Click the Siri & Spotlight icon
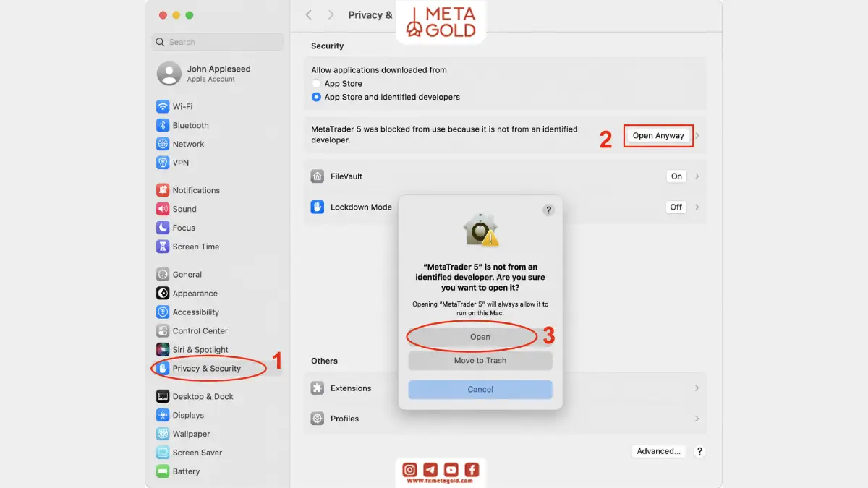This screenshot has height=488, width=868. [163, 350]
